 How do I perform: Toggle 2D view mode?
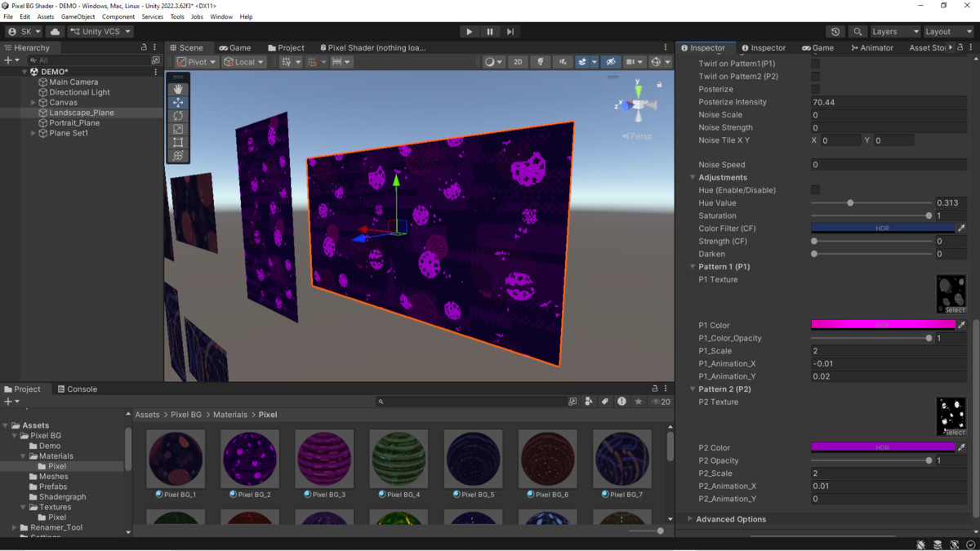tap(518, 62)
